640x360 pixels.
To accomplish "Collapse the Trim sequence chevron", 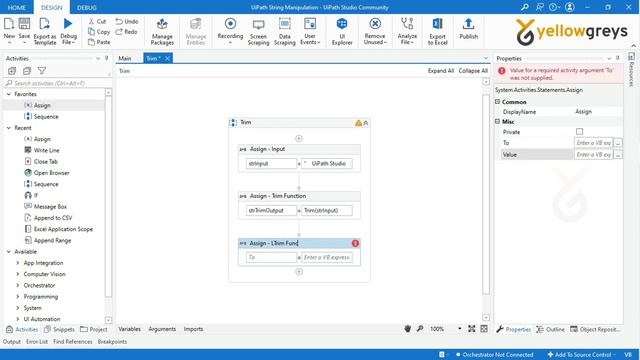I will pos(366,123).
